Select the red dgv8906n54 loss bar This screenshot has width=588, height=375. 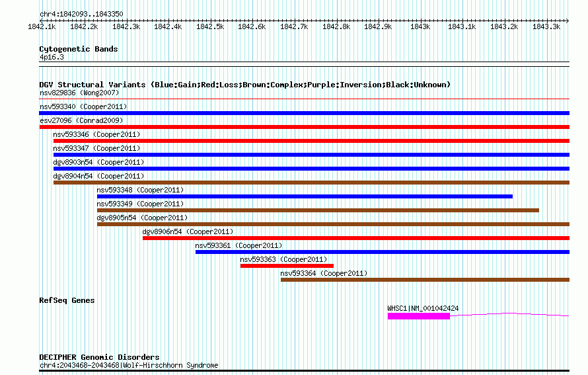point(356,238)
